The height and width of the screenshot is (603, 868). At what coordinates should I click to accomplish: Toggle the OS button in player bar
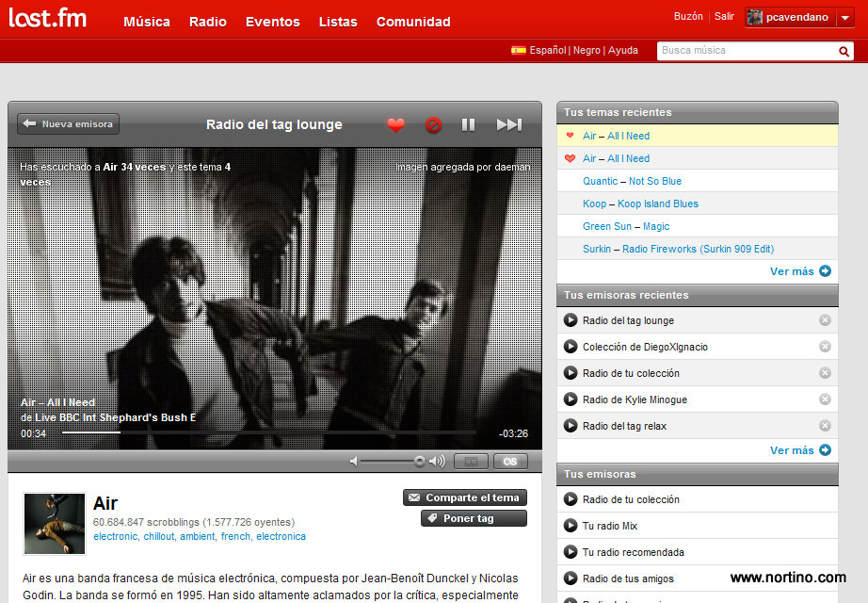tap(510, 462)
